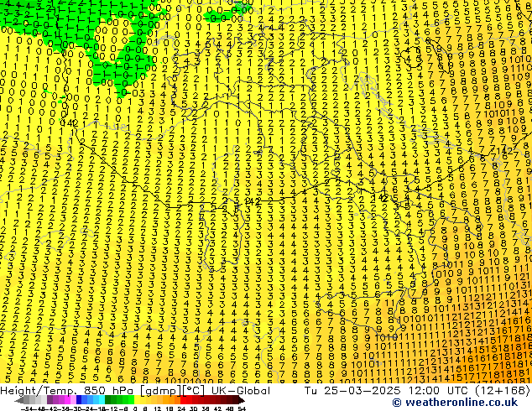Click the bright green legend color segment
532x411 pixels.
[x=131, y=400]
